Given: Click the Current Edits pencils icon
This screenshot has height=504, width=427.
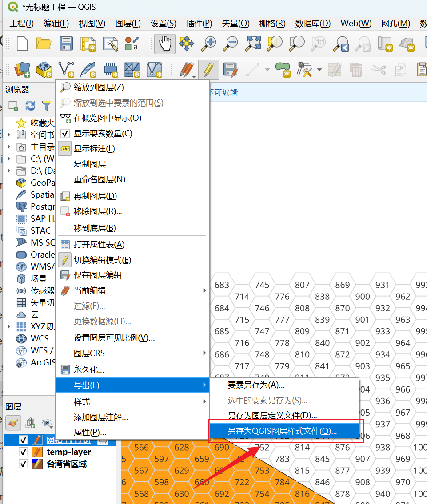Looking at the screenshot, I should (x=187, y=69).
